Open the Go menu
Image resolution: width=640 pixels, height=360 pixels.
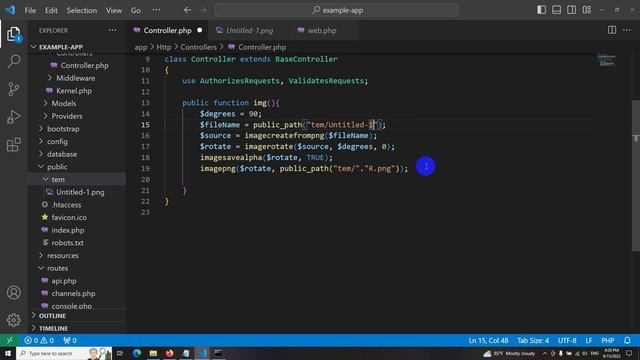click(x=136, y=10)
